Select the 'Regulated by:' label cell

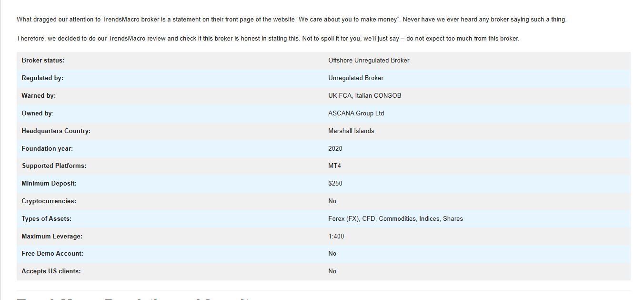coord(42,78)
